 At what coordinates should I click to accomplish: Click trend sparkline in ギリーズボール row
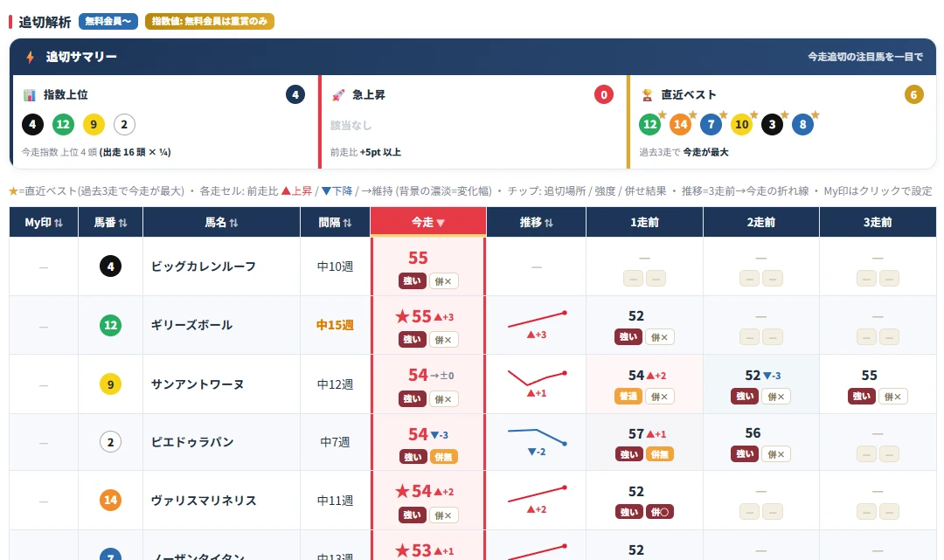pyautogui.click(x=537, y=320)
